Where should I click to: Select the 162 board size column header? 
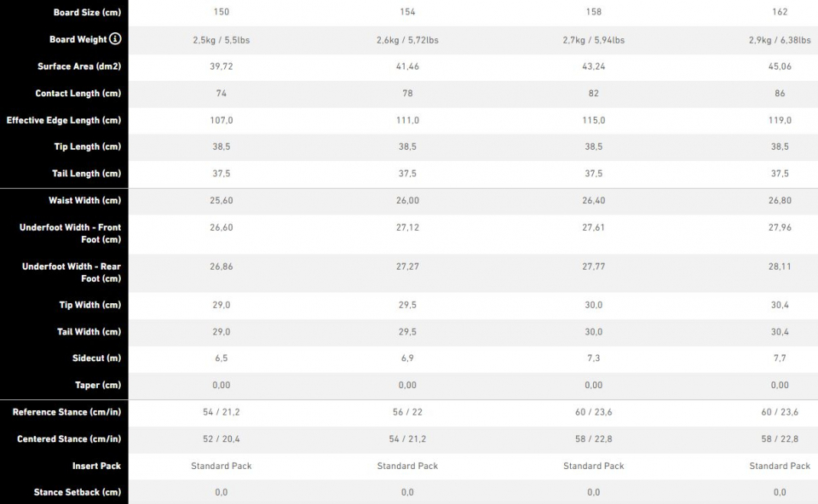(x=780, y=11)
